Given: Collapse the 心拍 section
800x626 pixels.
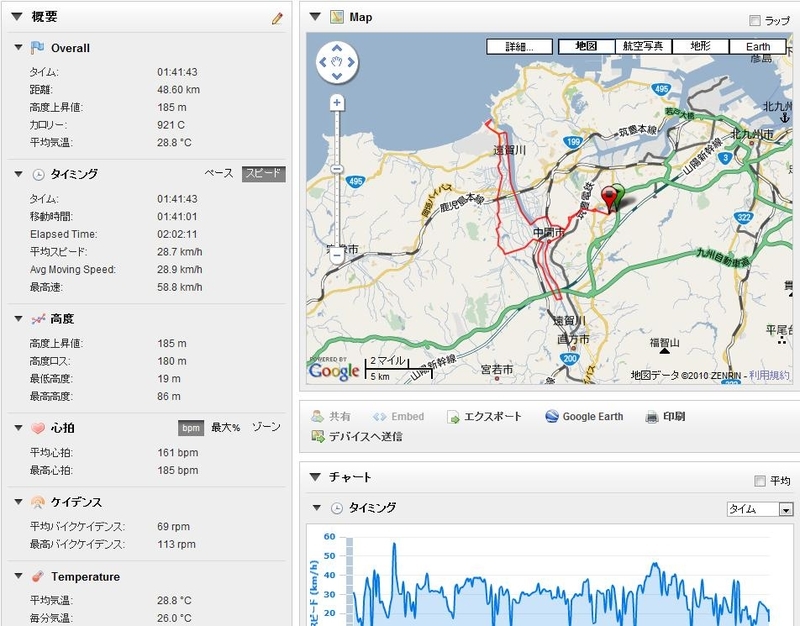Looking at the screenshot, I should tap(18, 428).
